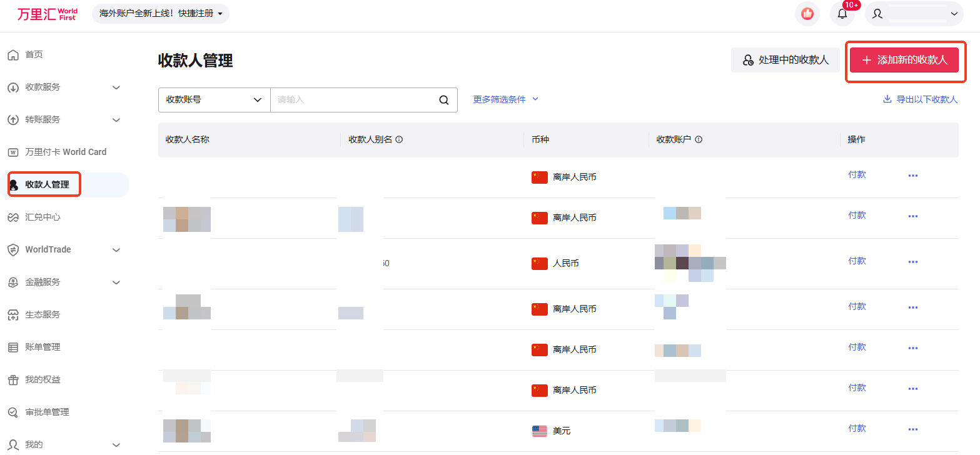Click the 处理中的收款人 button
The image size is (980, 455).
pos(785,60)
